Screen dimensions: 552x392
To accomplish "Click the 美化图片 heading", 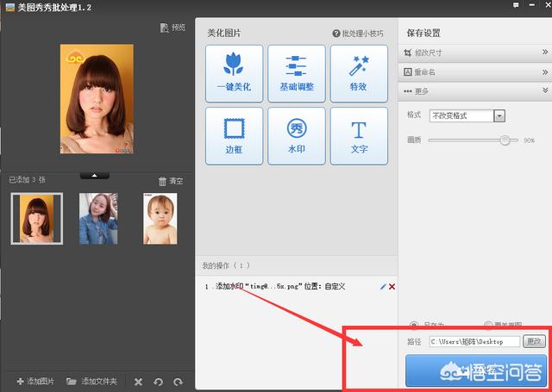I will pos(224,34).
